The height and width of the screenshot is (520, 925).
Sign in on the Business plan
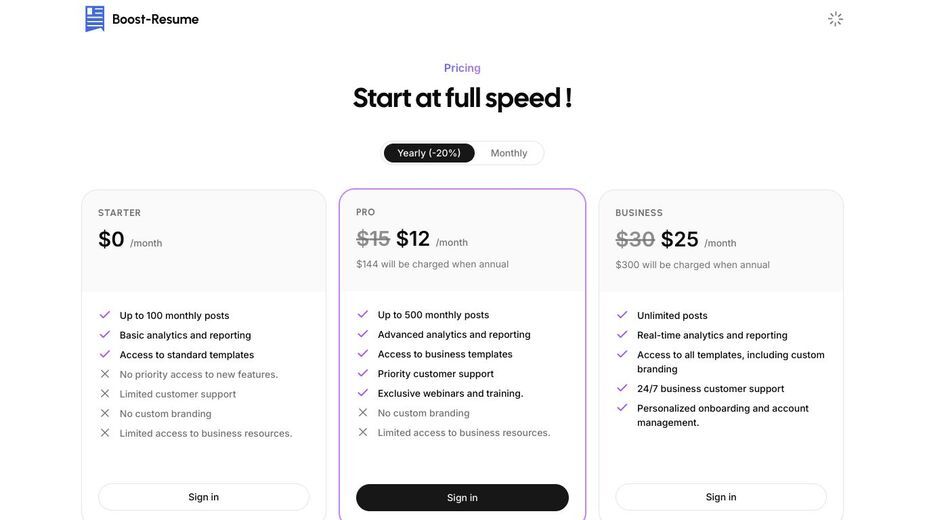point(721,497)
